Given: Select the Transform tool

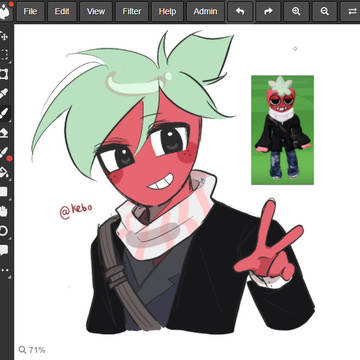Looking at the screenshot, I should tap(4, 74).
